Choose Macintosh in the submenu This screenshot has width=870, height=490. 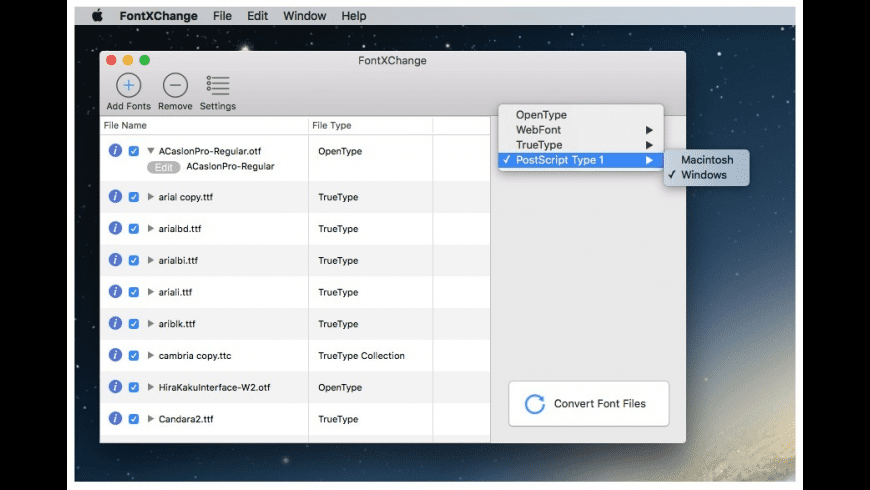click(x=706, y=160)
